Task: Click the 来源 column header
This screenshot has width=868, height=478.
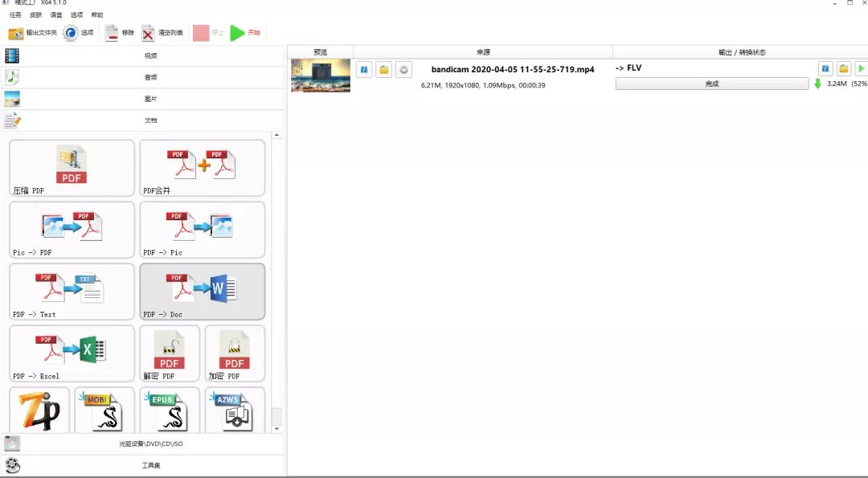Action: coord(483,52)
